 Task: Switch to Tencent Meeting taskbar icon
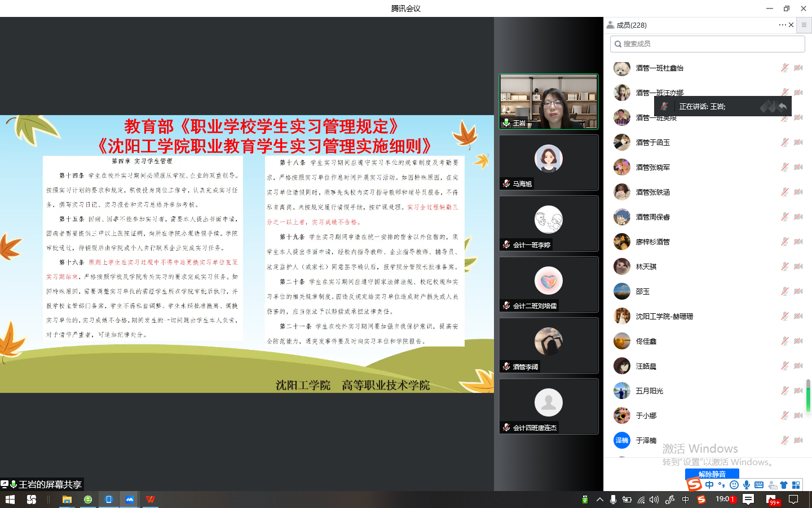(130, 500)
